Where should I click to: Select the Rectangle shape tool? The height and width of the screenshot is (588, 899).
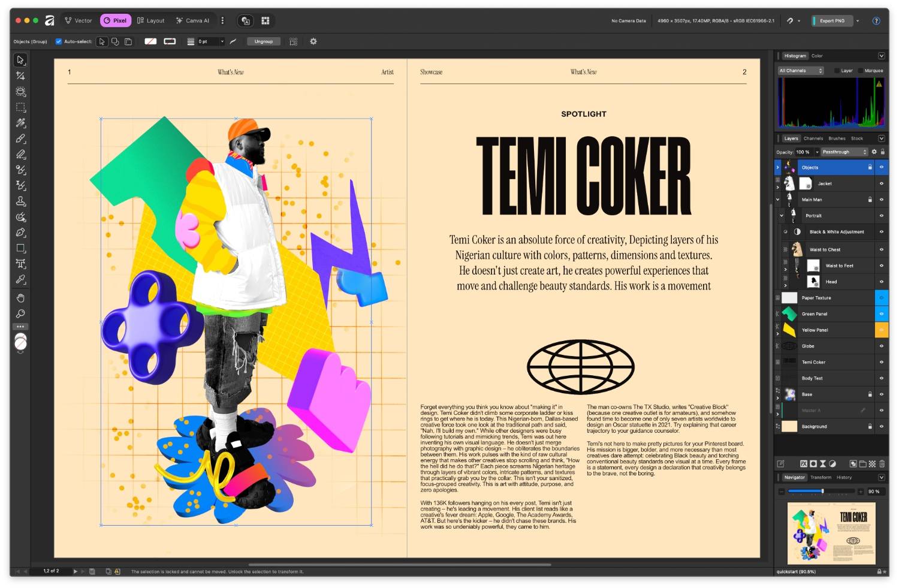click(x=20, y=248)
